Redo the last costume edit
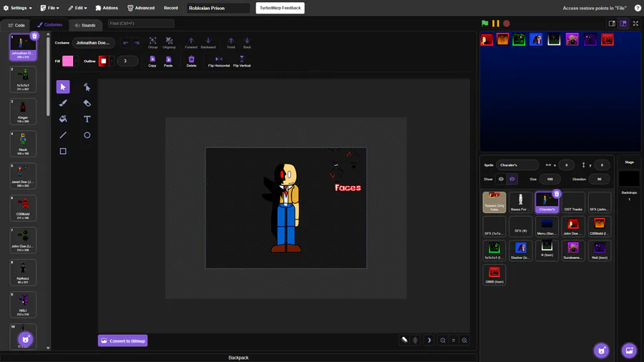Screen dimensions: 644x362 (x=137, y=43)
